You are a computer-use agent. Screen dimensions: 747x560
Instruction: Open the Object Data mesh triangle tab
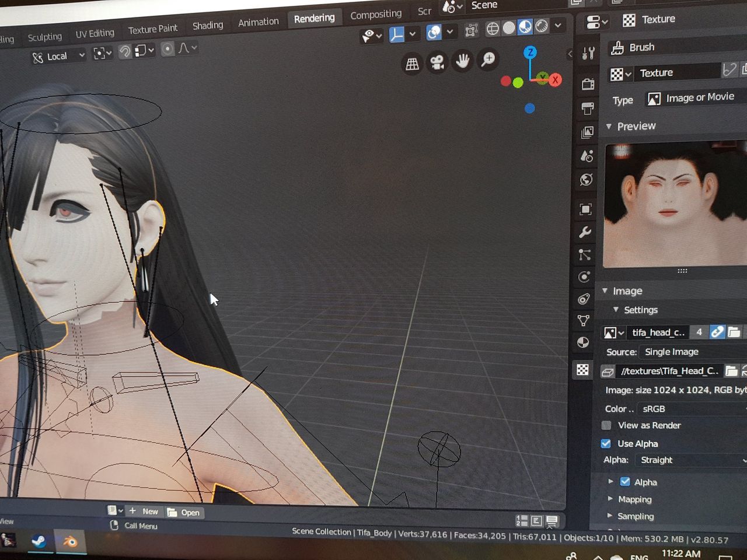coord(583,320)
